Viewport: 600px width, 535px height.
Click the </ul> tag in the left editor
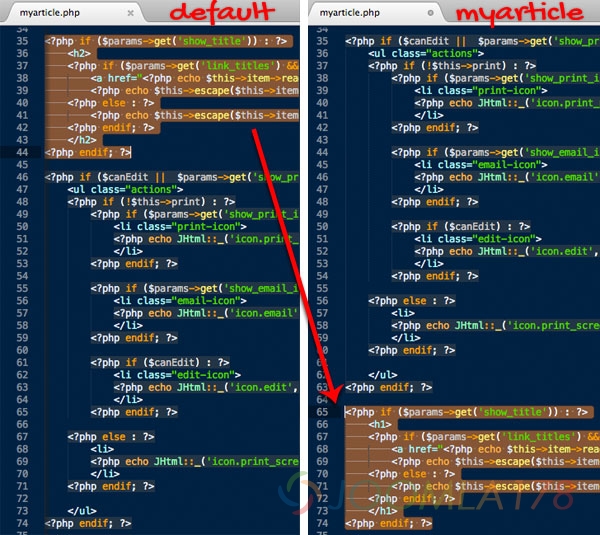click(x=82, y=511)
